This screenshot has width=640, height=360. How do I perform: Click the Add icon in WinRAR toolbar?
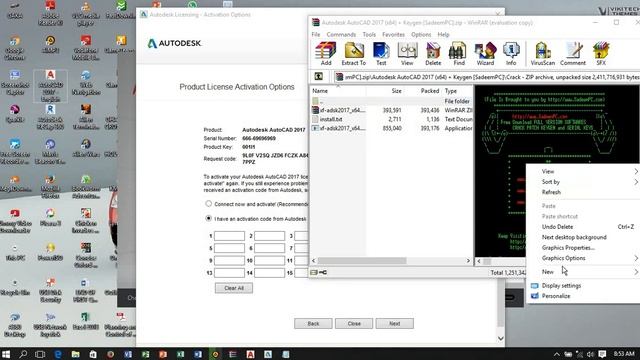pos(326,53)
